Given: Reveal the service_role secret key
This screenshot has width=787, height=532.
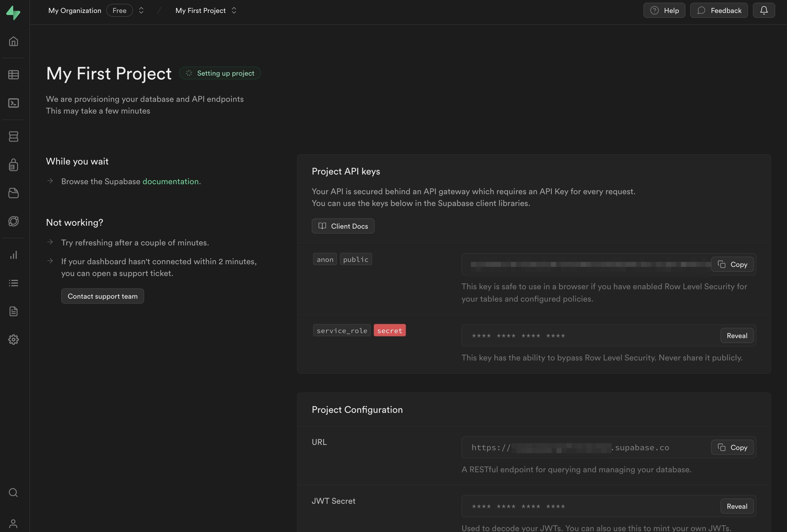Looking at the screenshot, I should (737, 335).
